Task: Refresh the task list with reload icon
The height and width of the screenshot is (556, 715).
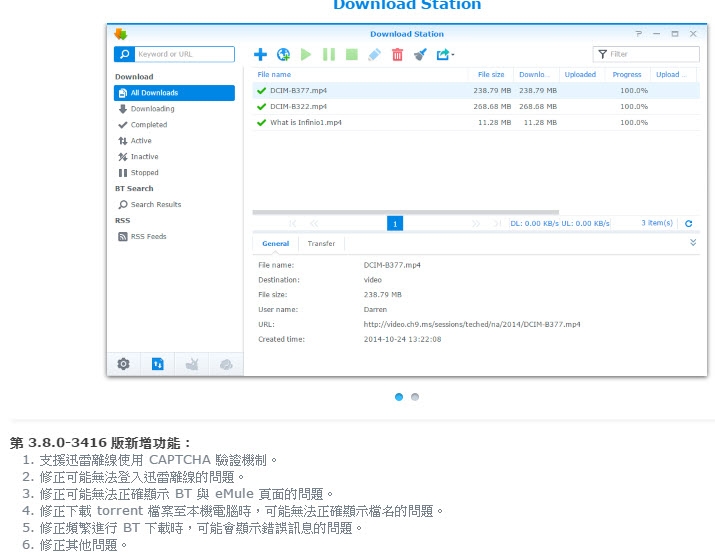Action: tap(689, 223)
